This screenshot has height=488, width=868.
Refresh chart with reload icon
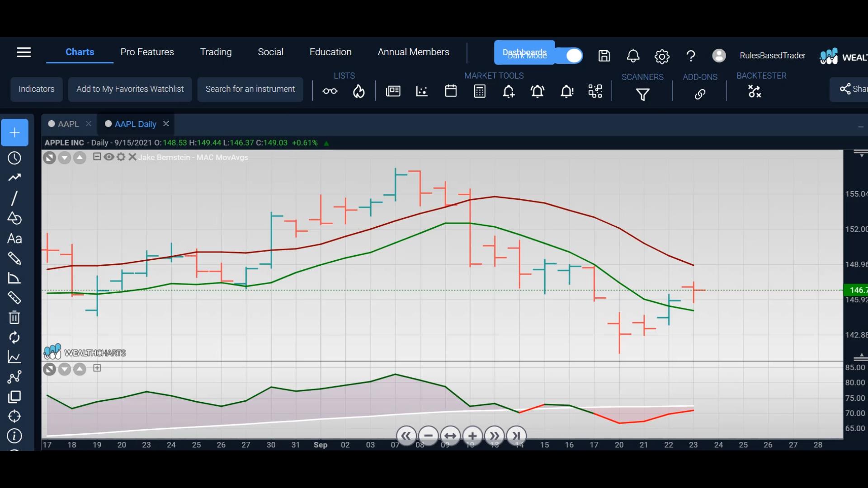tap(14, 338)
